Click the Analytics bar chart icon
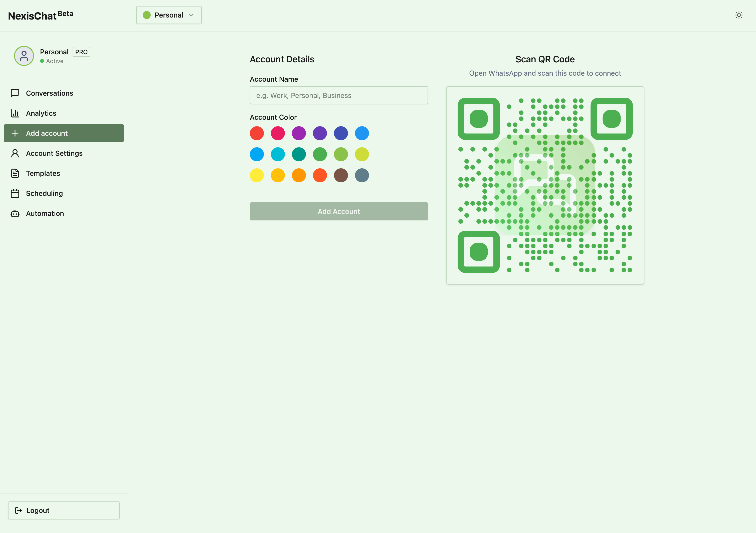This screenshot has width=756, height=533. pos(15,113)
